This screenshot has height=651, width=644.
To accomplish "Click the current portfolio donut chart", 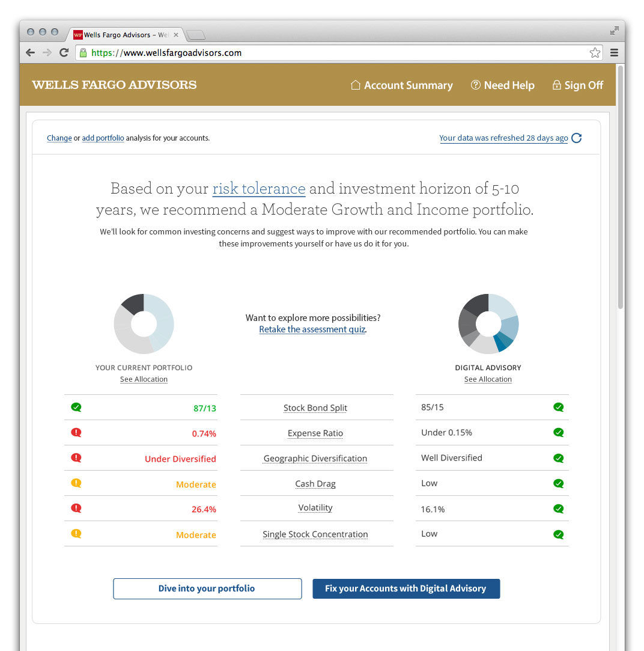I will tap(144, 324).
